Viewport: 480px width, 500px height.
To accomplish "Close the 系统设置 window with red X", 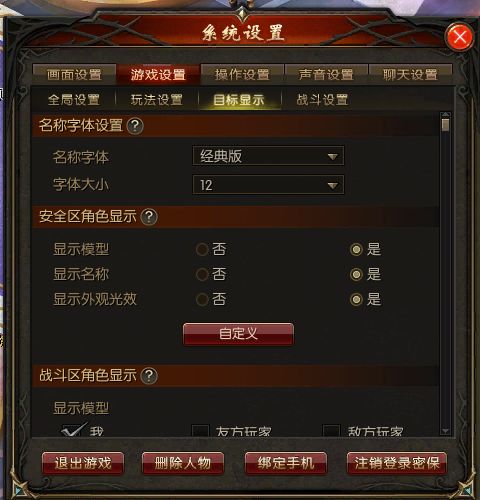I will coord(460,37).
